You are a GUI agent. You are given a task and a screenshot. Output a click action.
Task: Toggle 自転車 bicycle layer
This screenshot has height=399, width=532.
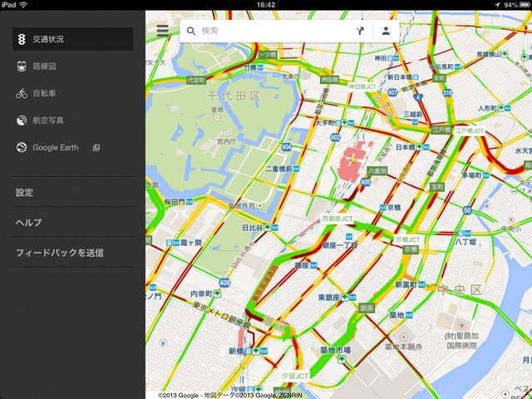(x=72, y=93)
